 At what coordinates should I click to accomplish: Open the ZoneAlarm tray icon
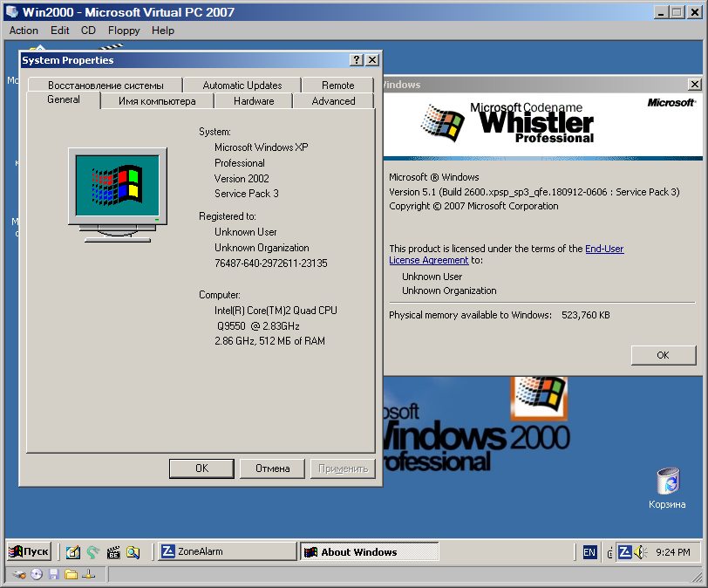(624, 552)
